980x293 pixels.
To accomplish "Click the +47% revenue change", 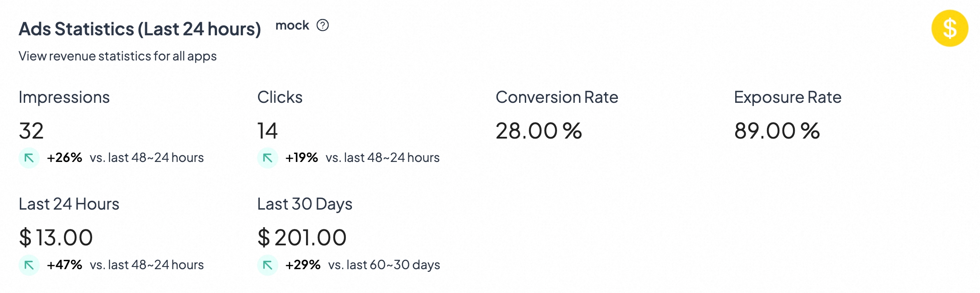I will click(64, 265).
